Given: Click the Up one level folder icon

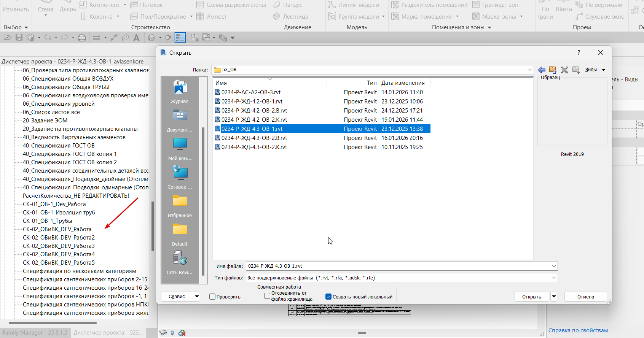Looking at the screenshot, I should pyautogui.click(x=553, y=70).
